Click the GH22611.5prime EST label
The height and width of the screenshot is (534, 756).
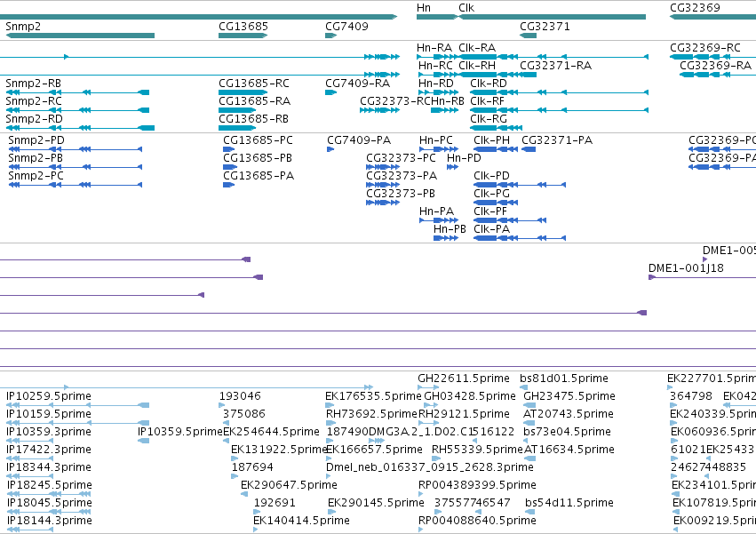click(464, 379)
